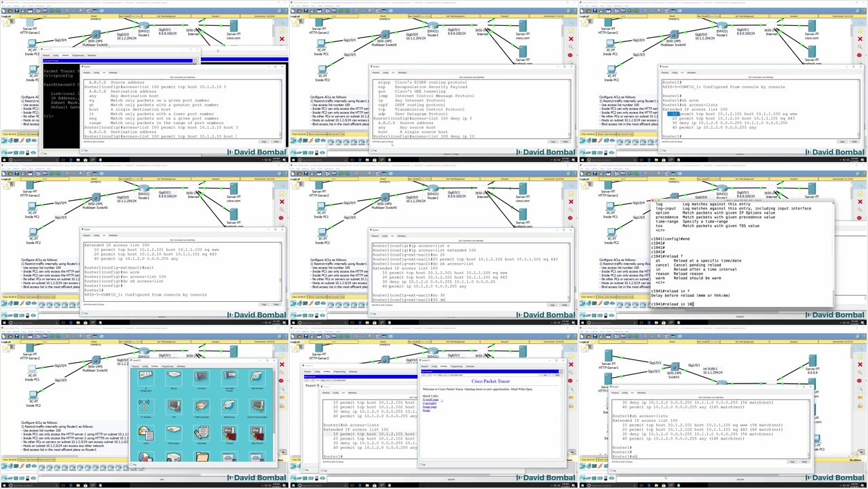Switch to Programming tab in bottom-left thumbnail

(x=167, y=366)
